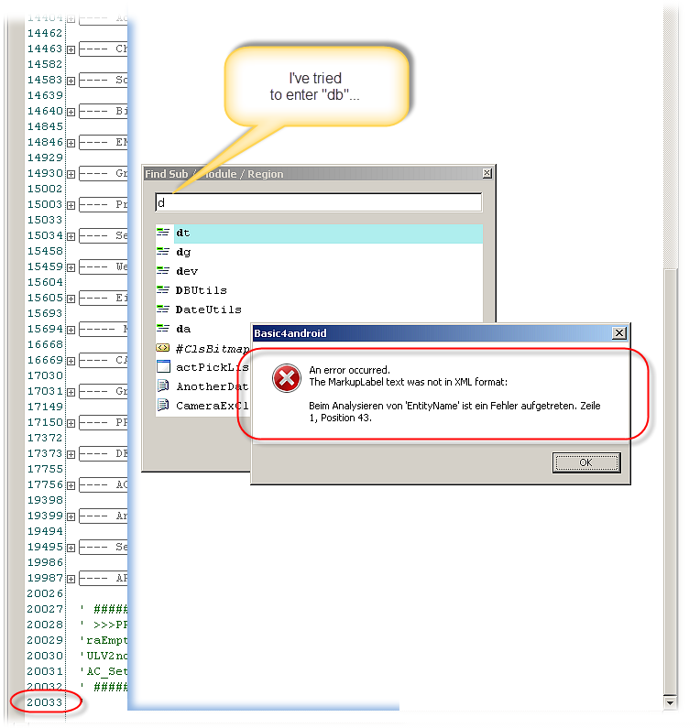Expand the collapsed region at line 16669
Image resolution: width=700 pixels, height=728 pixels.
[x=71, y=361]
